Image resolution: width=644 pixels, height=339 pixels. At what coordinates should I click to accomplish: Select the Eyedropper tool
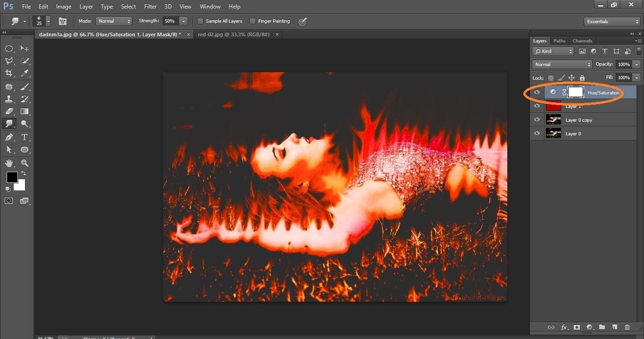[25, 73]
